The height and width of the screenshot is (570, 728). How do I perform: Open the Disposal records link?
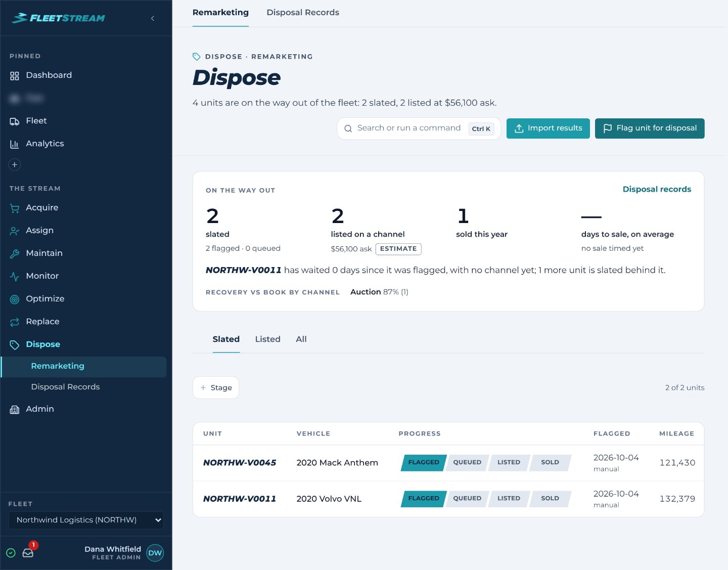pos(657,189)
